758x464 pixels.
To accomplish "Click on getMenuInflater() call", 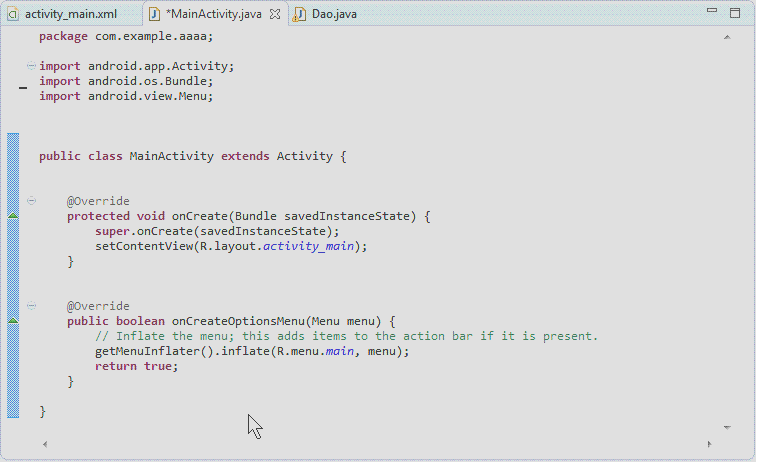I will (x=154, y=351).
